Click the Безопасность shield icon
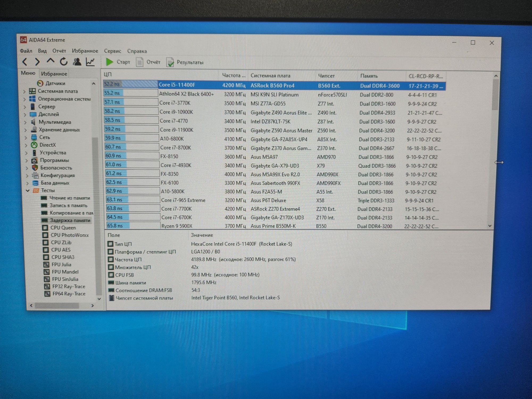 35,168
